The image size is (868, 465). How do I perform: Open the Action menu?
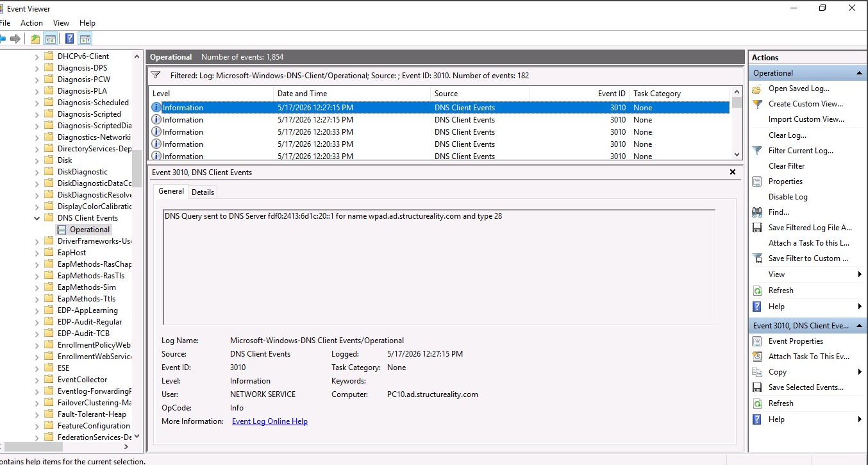[31, 23]
